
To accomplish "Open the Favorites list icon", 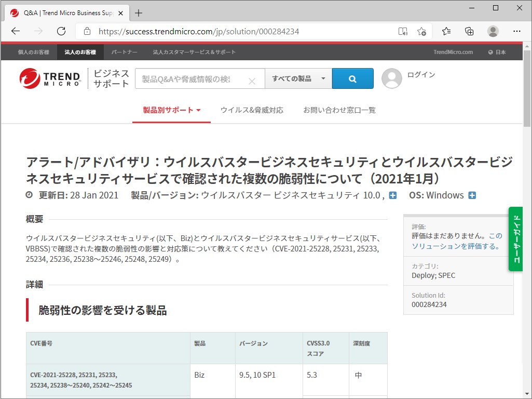I will click(x=446, y=31).
